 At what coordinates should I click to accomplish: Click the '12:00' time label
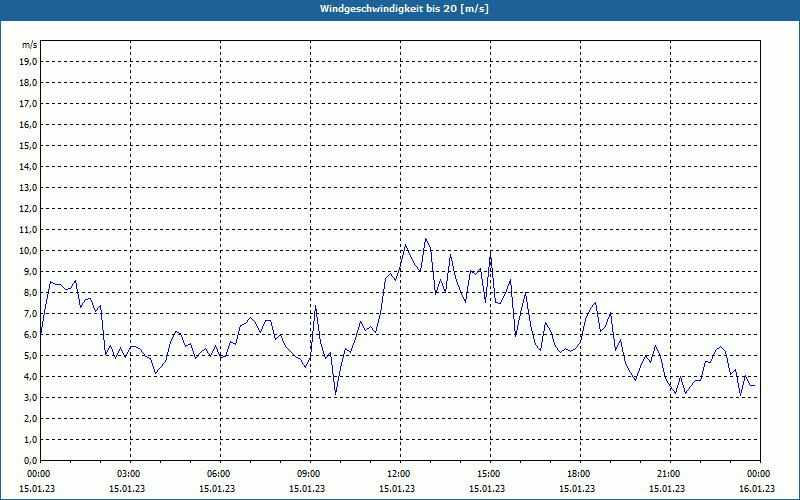[x=397, y=474]
